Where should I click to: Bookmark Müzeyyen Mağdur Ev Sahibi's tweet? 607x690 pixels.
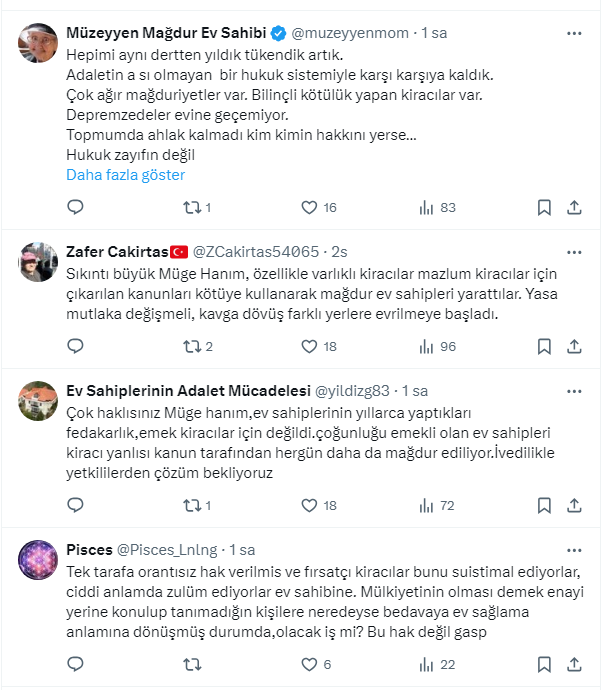tap(544, 207)
